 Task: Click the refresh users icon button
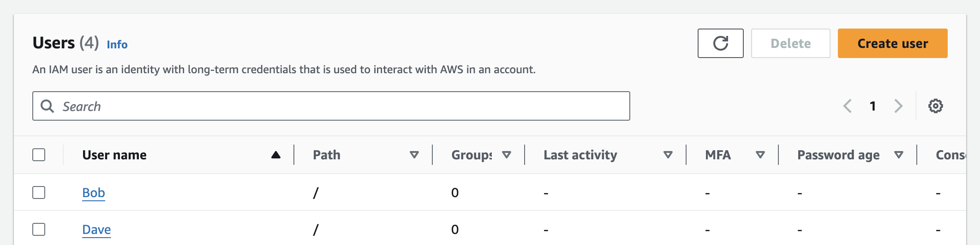(x=720, y=43)
